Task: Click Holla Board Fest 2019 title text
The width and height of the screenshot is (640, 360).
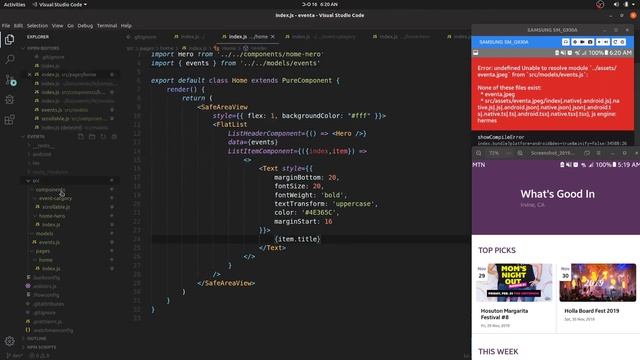Action: (x=591, y=311)
